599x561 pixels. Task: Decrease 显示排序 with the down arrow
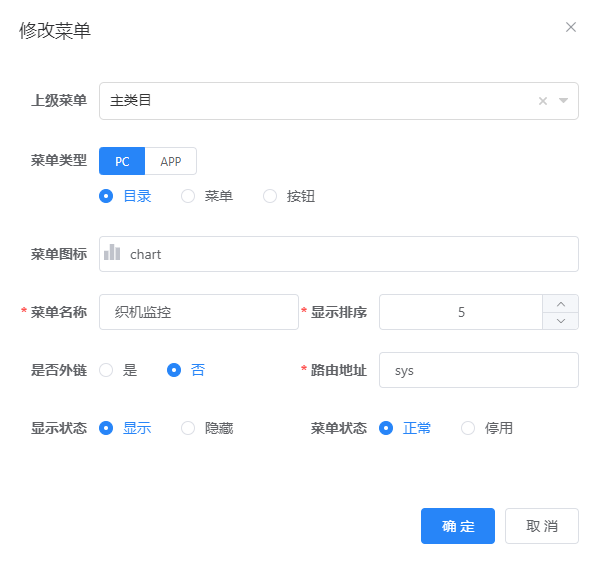(x=561, y=321)
